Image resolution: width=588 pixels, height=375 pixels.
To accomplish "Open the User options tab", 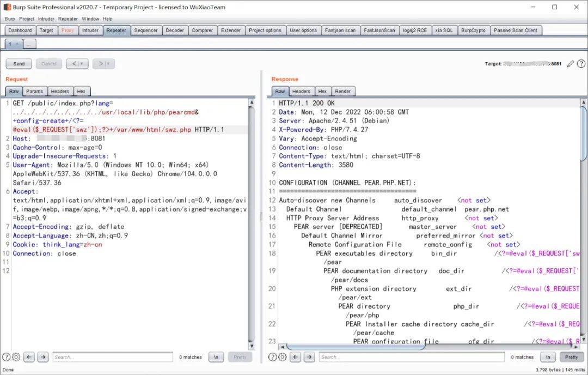I will 303,31.
